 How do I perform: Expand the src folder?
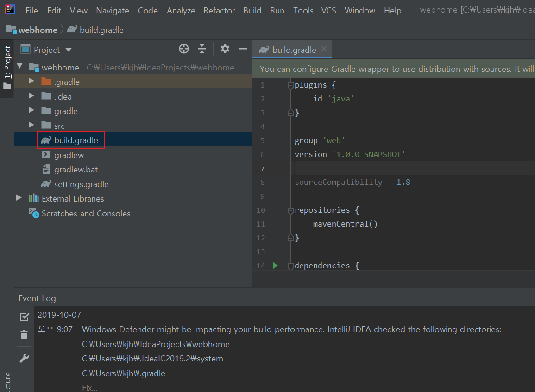(x=31, y=125)
